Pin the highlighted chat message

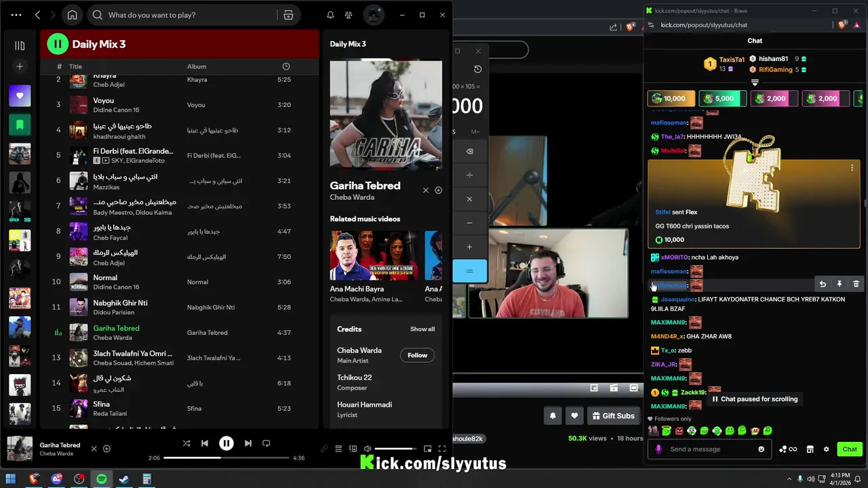pyautogui.click(x=839, y=285)
